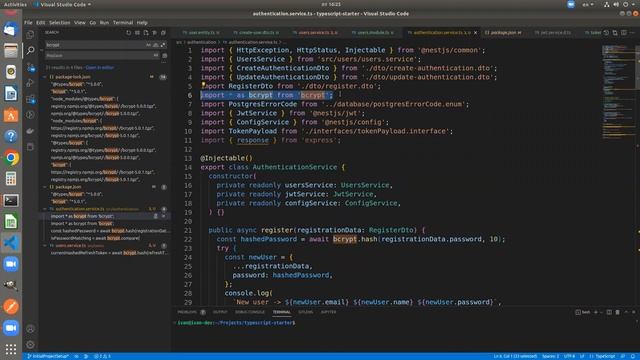This screenshot has width=640, height=360.
Task: Open the Source Control view in the activity bar
Action: 30,67
